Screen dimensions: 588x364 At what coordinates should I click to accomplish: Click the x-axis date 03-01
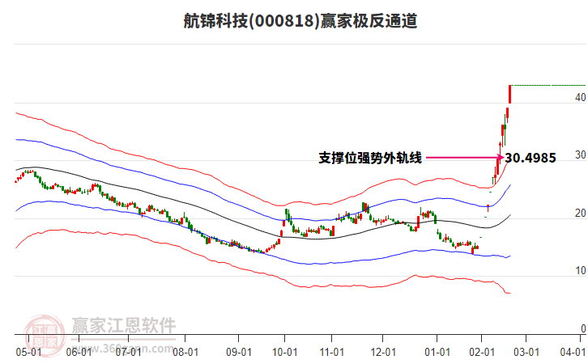526,353
